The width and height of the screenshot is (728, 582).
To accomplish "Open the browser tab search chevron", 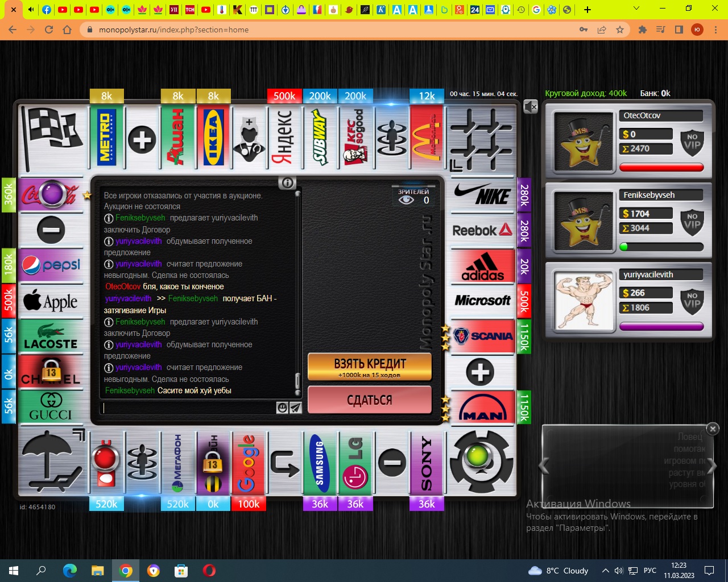I will click(x=636, y=9).
